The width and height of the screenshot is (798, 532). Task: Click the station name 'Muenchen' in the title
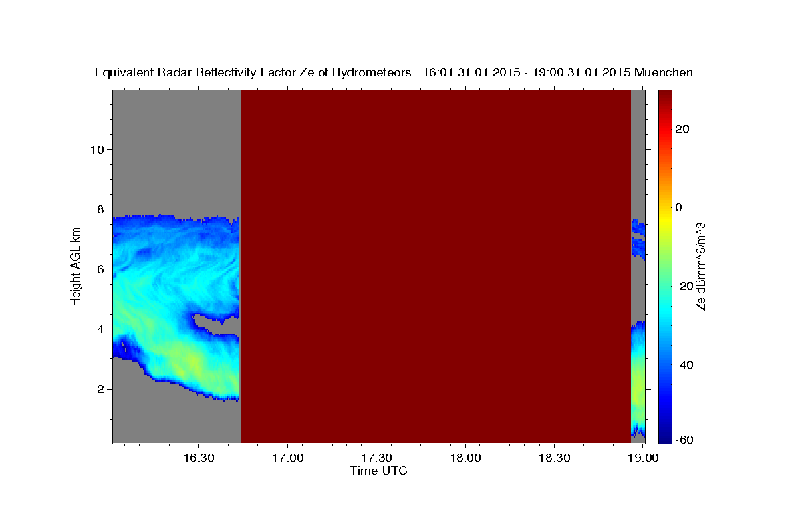664,73
